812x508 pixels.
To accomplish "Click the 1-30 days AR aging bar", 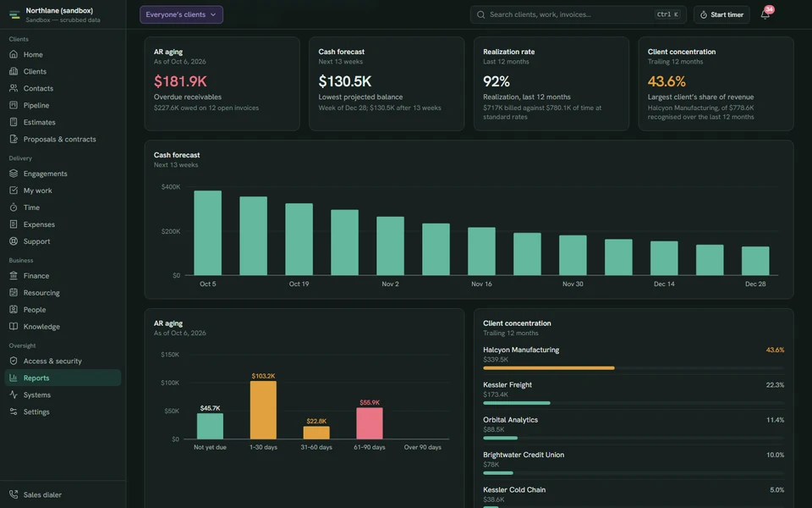I will (263, 410).
